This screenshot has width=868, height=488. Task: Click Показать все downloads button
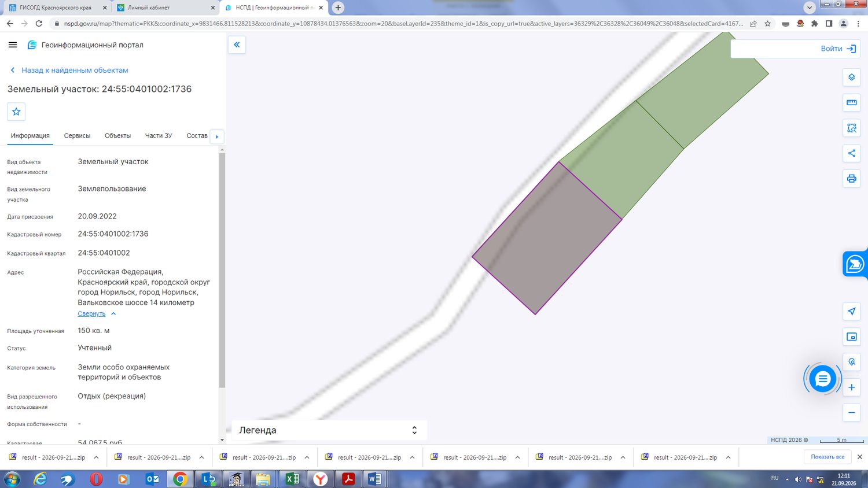[827, 457]
